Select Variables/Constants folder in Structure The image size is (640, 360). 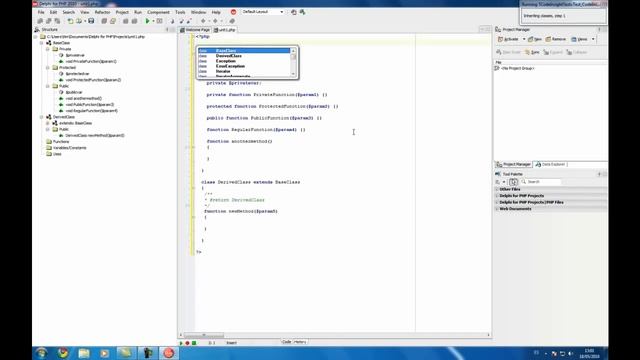tap(69, 148)
